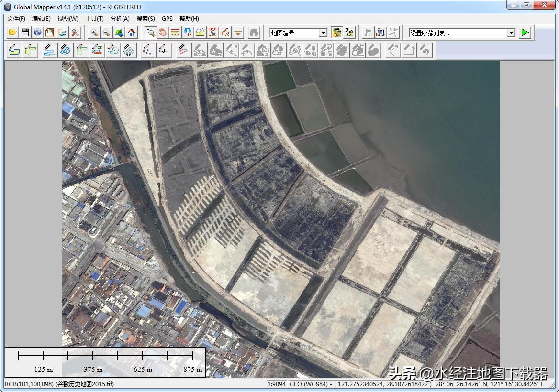Open the Configuration tools icon
Screen dimensions: 559x392
pos(75,33)
